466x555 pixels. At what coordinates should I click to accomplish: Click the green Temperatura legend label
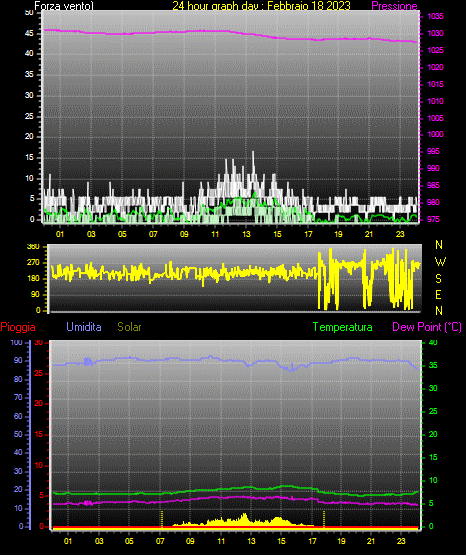coord(343,327)
